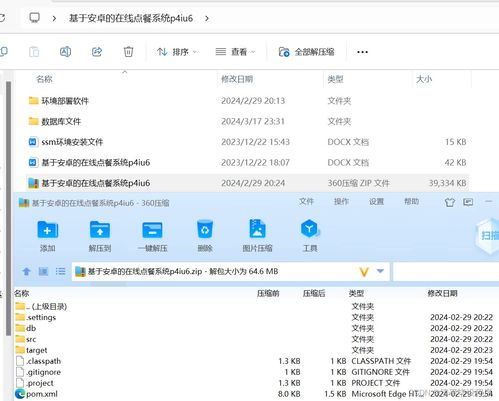Click the Explorer toolbar trash delete icon
This screenshot has height=401, width=499.
click(x=128, y=52)
